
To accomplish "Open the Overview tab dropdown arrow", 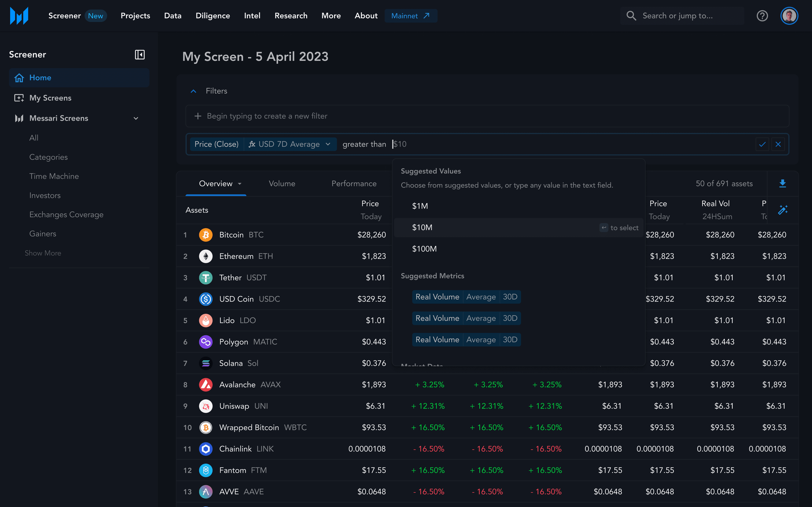I will [x=240, y=184].
